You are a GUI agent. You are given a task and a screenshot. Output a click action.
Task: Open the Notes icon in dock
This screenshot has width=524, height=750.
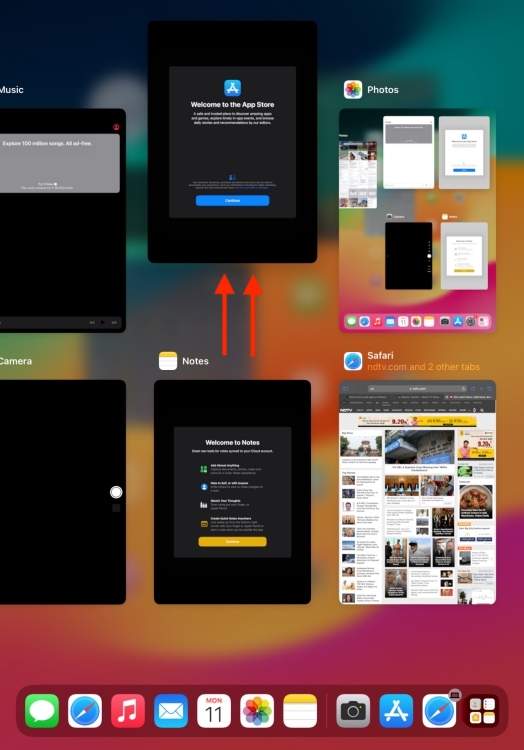pyautogui.click(x=300, y=711)
